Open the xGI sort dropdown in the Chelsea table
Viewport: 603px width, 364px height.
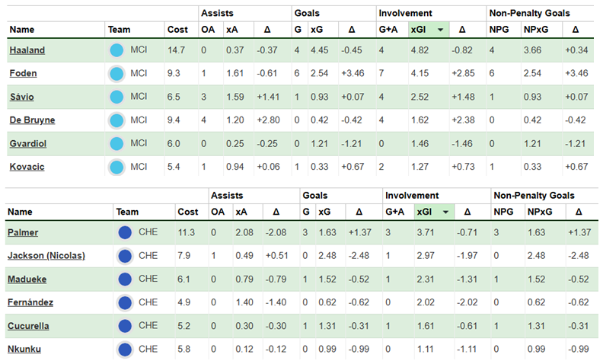(x=443, y=212)
